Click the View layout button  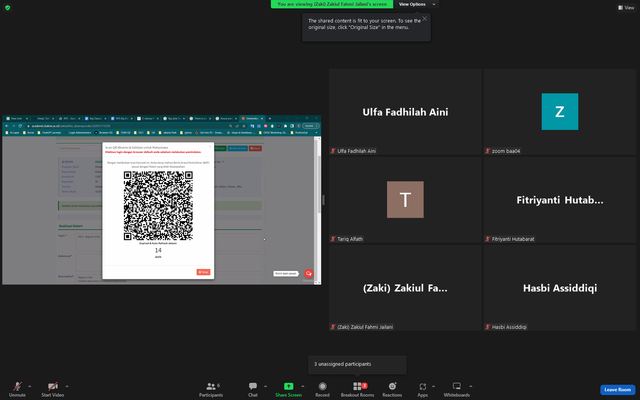coord(626,7)
